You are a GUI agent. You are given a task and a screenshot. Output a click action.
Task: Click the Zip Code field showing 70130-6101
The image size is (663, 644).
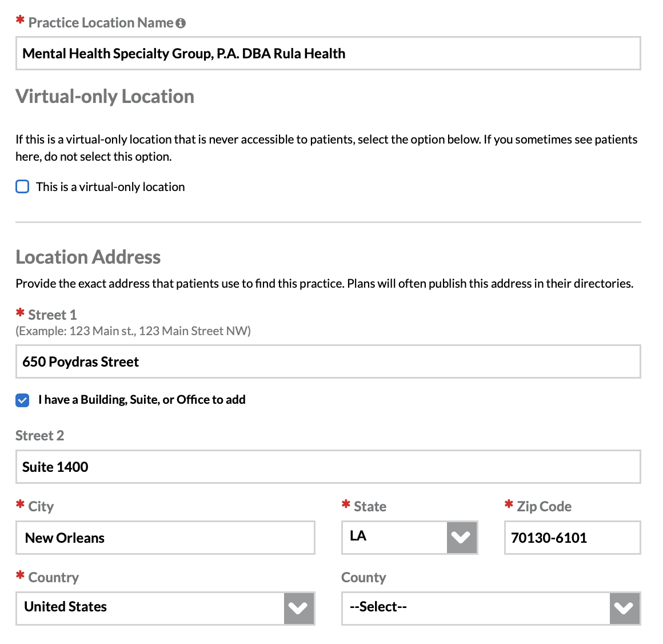572,538
